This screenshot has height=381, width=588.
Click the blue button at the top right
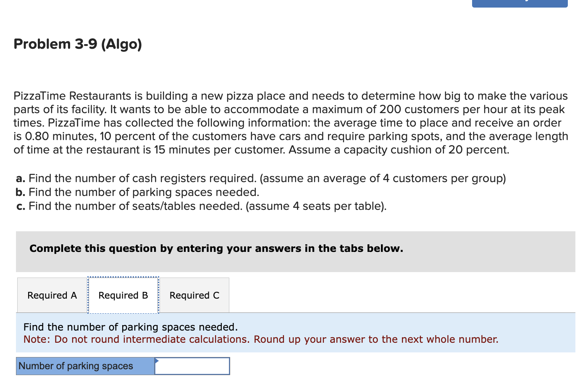(520, 3)
